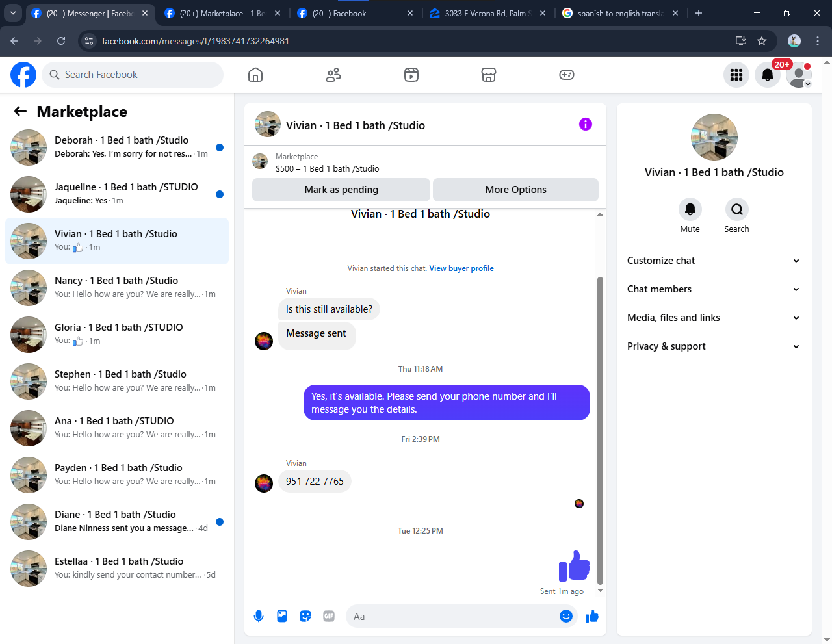832x644 pixels.
Task: Open the Facebook menu grid icon
Action: point(736,75)
